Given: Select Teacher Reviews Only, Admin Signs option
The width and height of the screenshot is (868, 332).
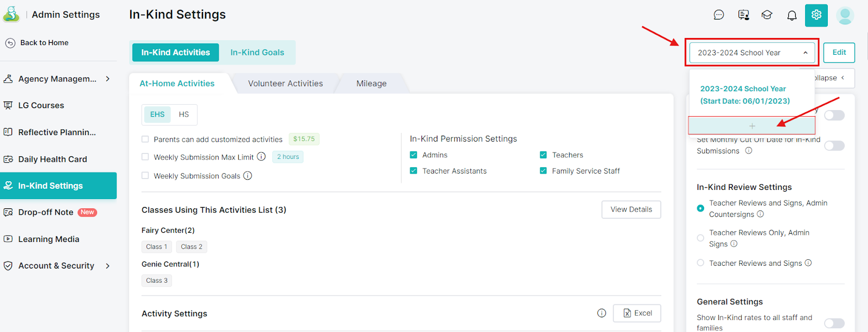Looking at the screenshot, I should 700,238.
